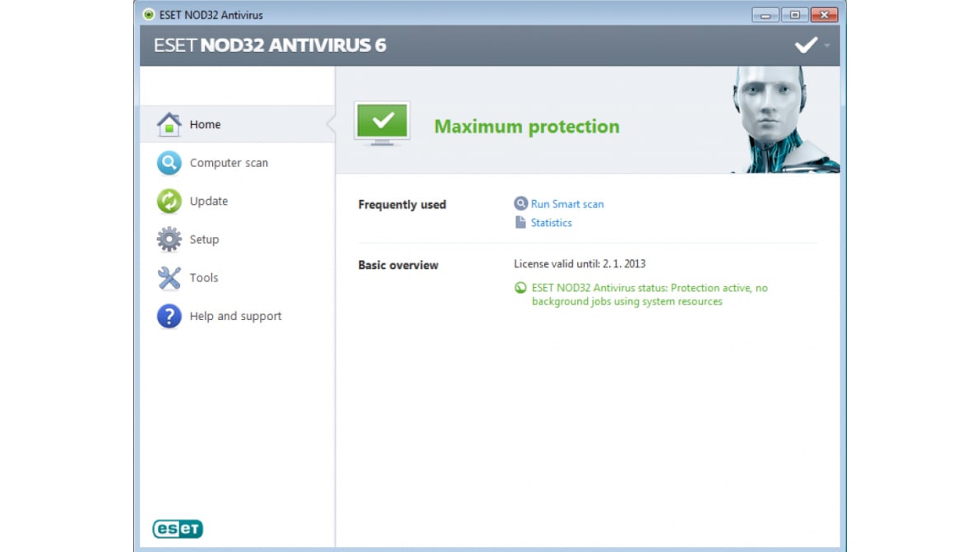Click the ESET android robot image

coord(784,119)
